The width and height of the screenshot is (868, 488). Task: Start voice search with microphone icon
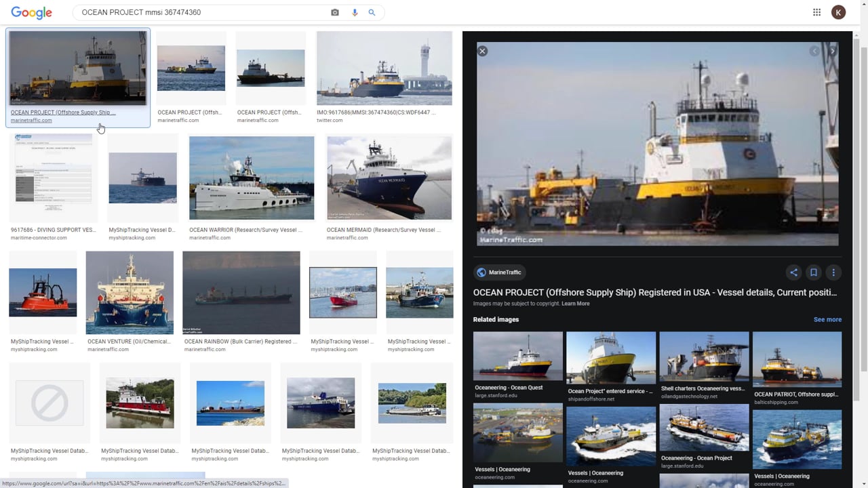[355, 12]
